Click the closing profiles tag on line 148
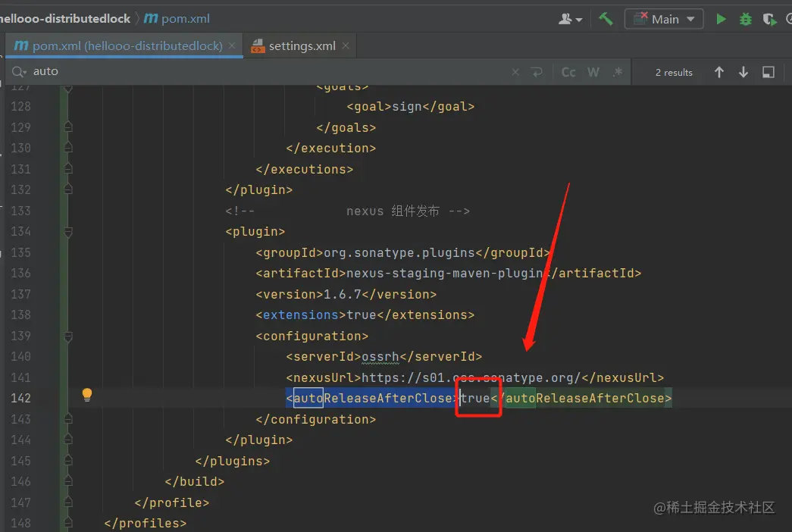Screen dimensions: 792x532 point(145,523)
